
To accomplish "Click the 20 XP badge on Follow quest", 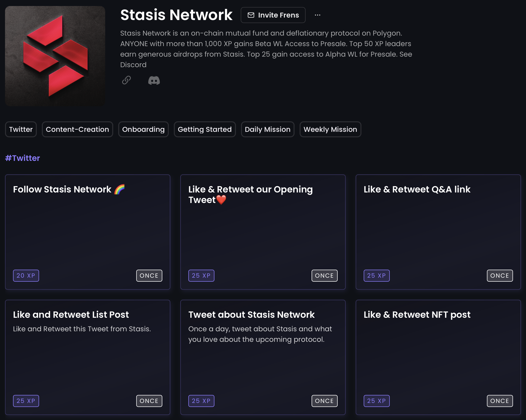I will (26, 276).
